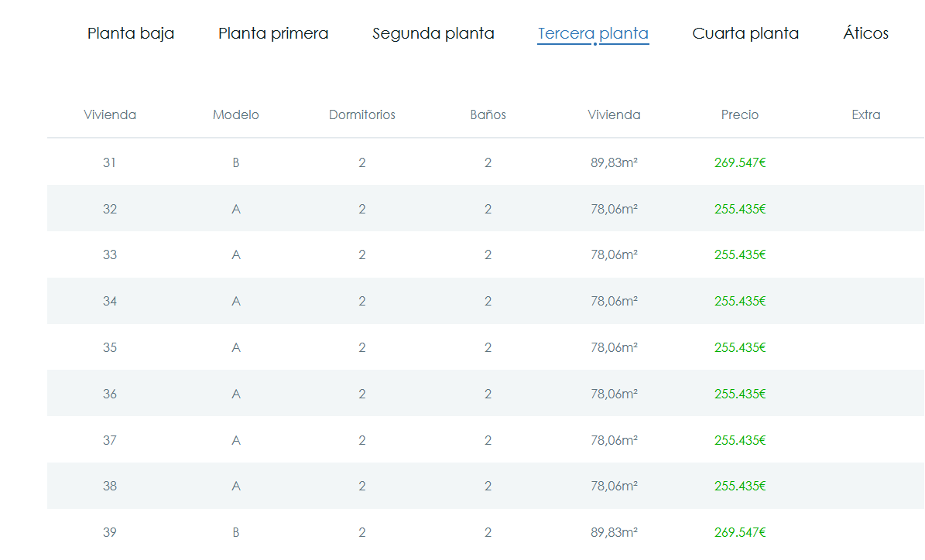Click the Precio column header
Viewport: 925px width, 560px height.
[x=740, y=115]
